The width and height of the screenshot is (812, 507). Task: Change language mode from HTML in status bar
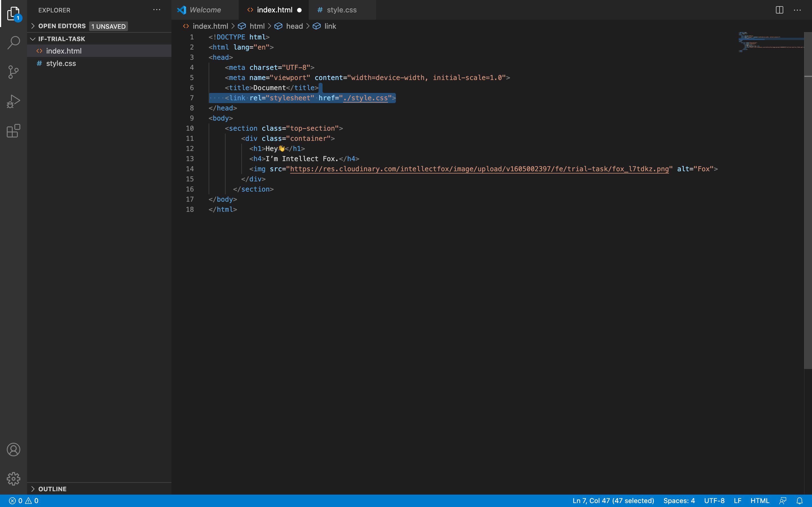pos(760,501)
